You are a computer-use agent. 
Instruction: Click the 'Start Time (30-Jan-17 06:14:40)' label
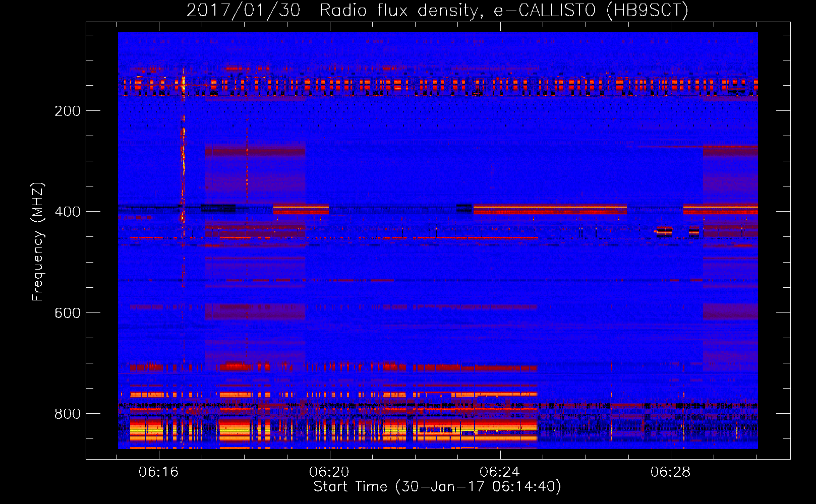(x=437, y=487)
